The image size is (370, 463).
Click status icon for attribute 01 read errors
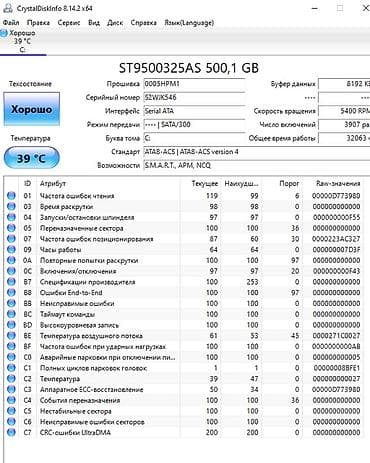[11, 196]
